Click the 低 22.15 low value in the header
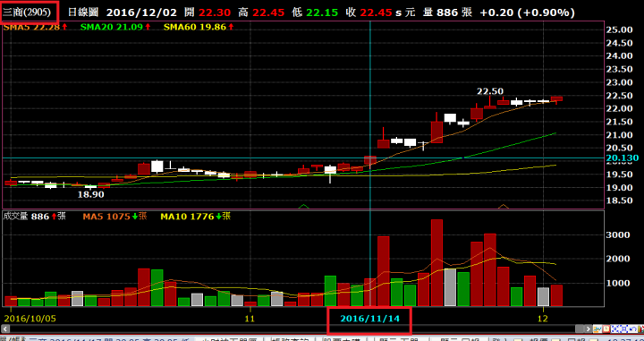 point(315,13)
